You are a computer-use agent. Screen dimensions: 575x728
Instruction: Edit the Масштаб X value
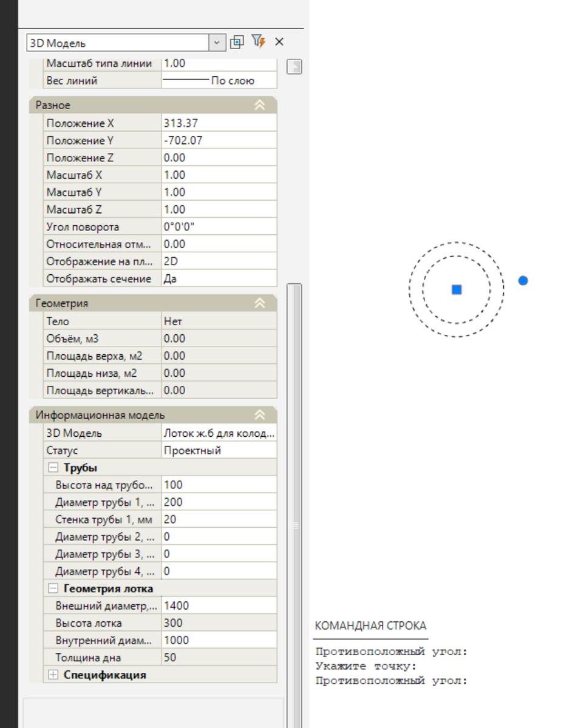(x=219, y=175)
